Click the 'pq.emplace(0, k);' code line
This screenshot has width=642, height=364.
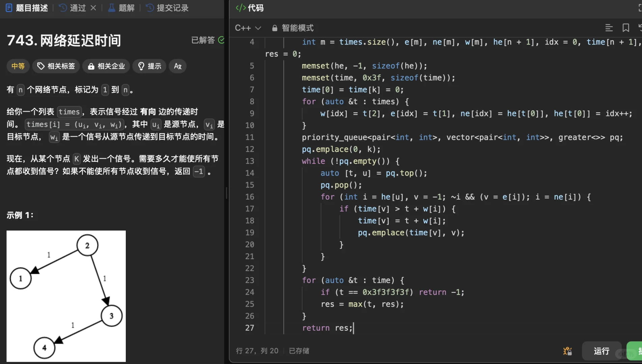341,149
